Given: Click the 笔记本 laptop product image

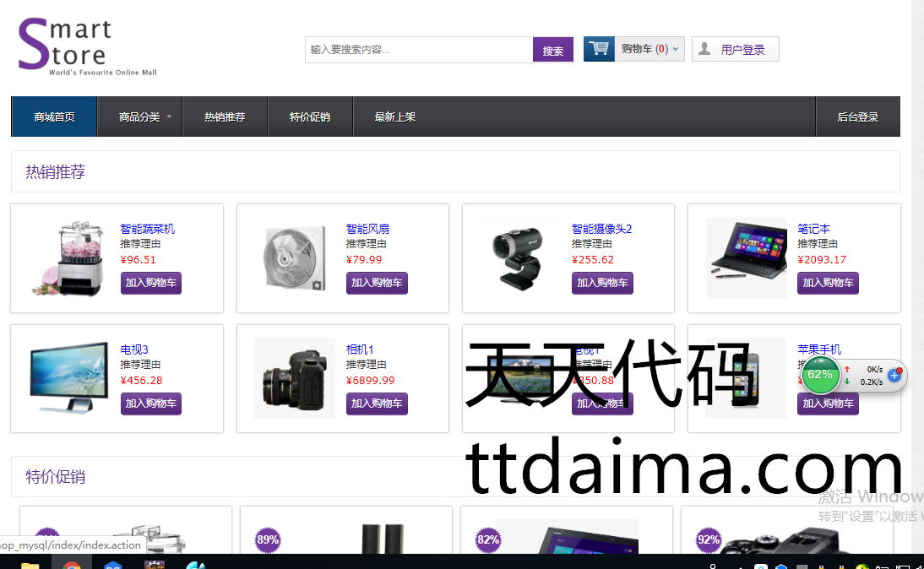Looking at the screenshot, I should click(746, 257).
